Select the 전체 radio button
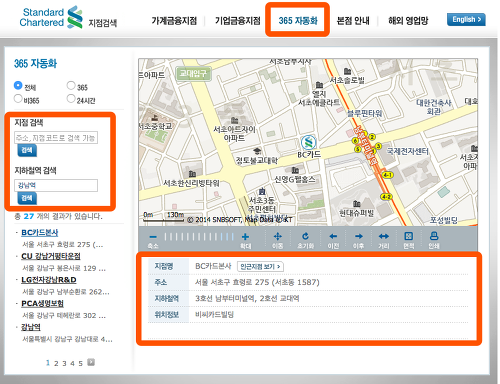The height and width of the screenshot is (384, 500). 18,85
